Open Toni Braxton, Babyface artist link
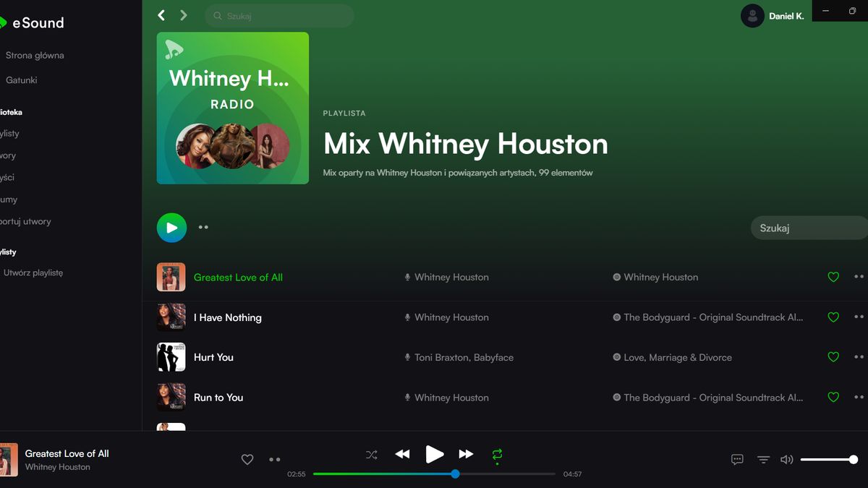868x488 pixels. tap(464, 357)
